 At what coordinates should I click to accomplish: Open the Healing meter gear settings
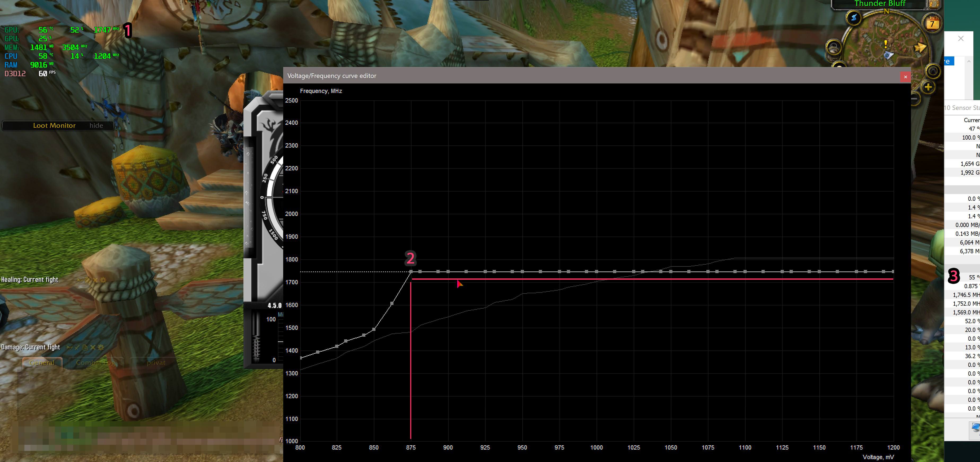[x=103, y=280]
